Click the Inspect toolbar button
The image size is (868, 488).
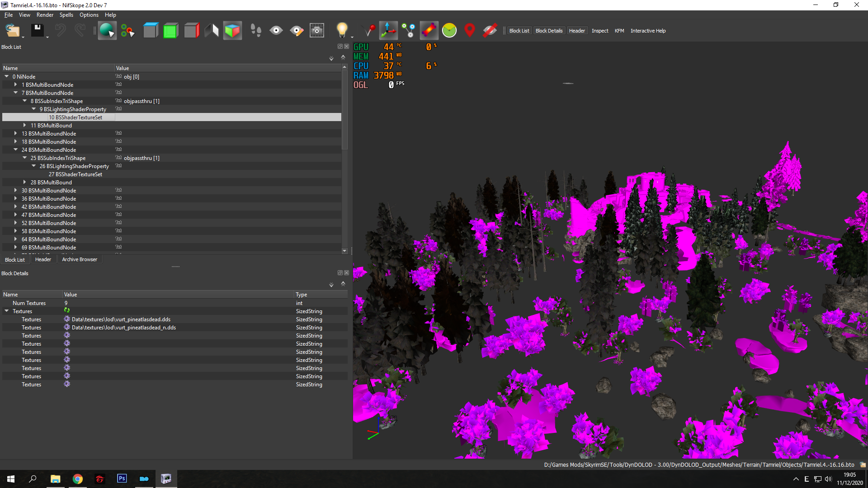click(x=600, y=31)
